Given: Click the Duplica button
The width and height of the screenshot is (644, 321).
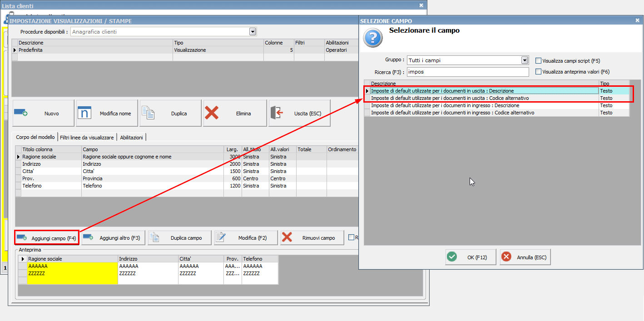Looking at the screenshot, I should 170,113.
